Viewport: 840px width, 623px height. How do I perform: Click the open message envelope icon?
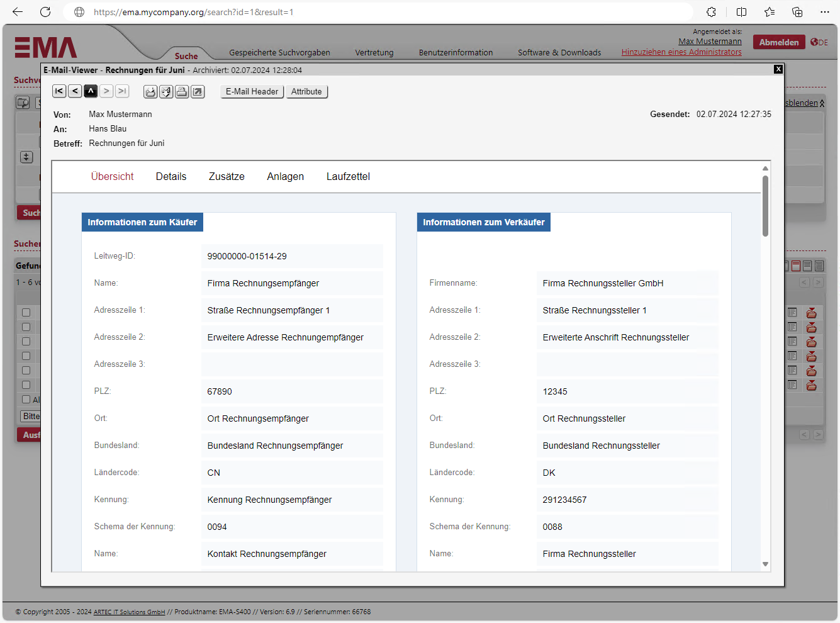(150, 91)
